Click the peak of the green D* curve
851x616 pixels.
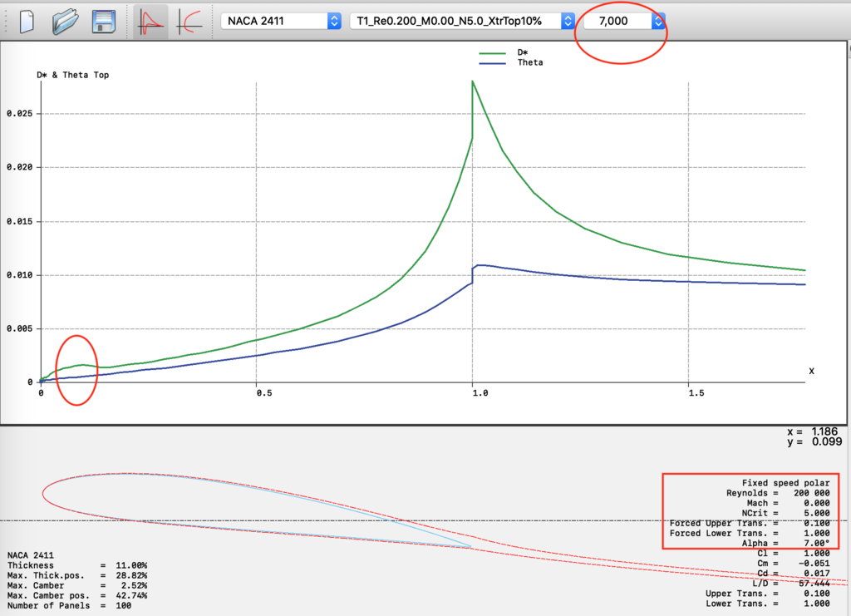pos(472,81)
